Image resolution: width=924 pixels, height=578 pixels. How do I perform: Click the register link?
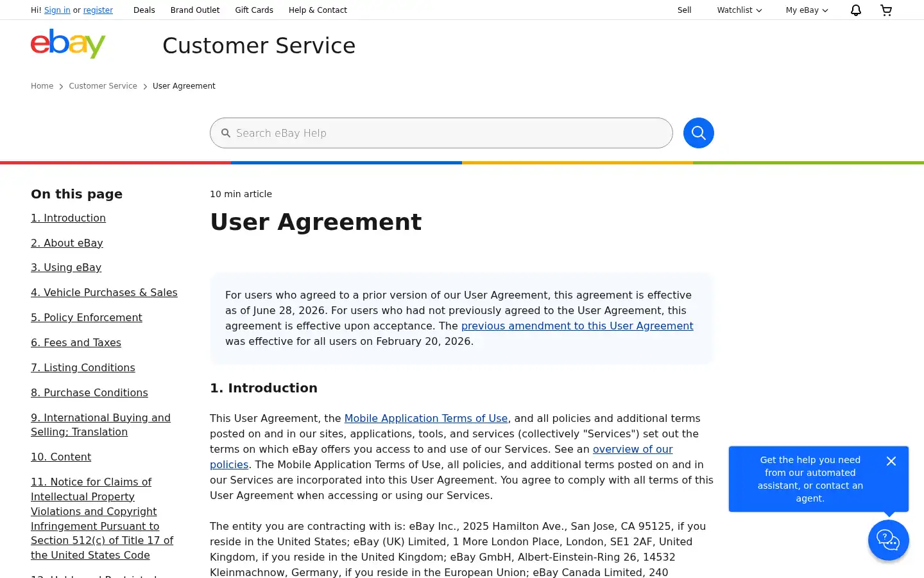point(98,10)
